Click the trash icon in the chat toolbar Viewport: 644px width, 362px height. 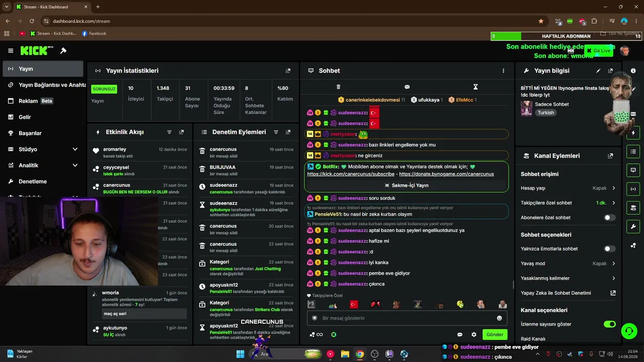338,87
